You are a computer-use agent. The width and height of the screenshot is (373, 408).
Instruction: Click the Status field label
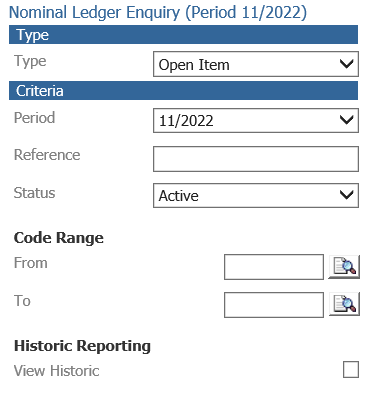pyautogui.click(x=34, y=193)
